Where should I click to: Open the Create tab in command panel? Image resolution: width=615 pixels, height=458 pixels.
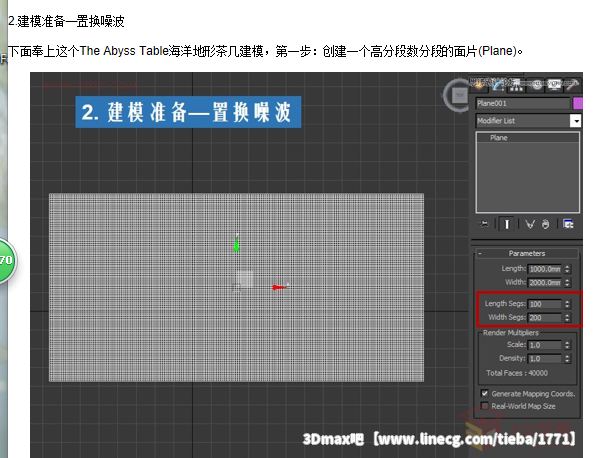point(480,85)
